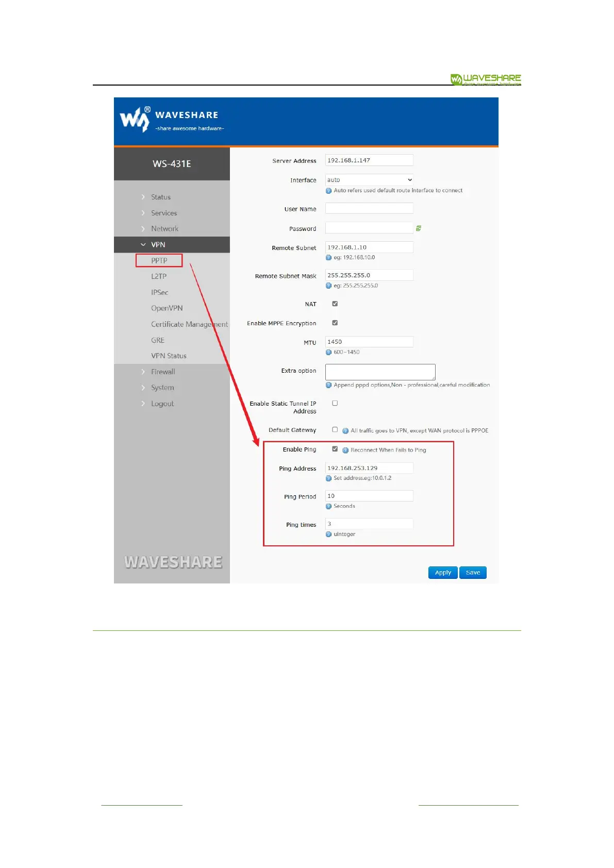The image size is (614, 868).
Task: Click the Remote Subnet field showing 192.168.1.10
Action: (369, 247)
